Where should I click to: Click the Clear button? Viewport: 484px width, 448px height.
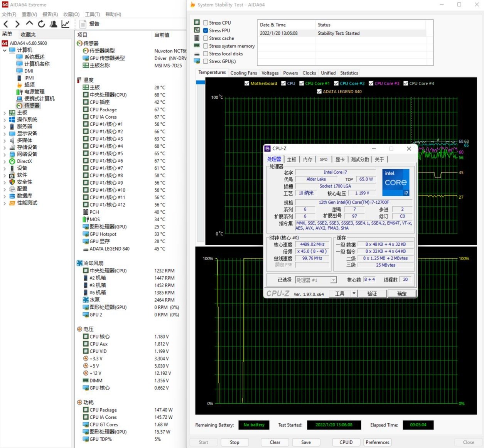(275, 442)
